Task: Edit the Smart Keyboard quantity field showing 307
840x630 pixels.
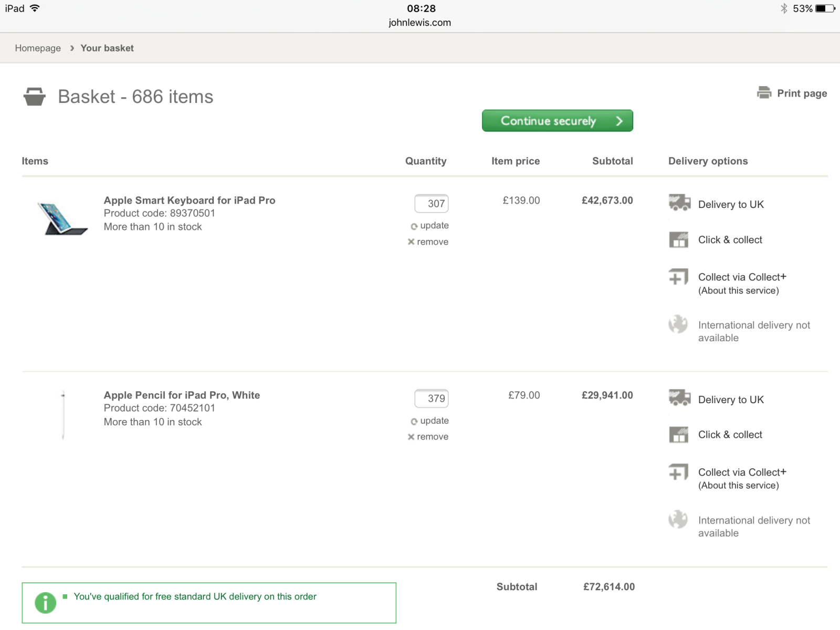Action: coord(432,204)
